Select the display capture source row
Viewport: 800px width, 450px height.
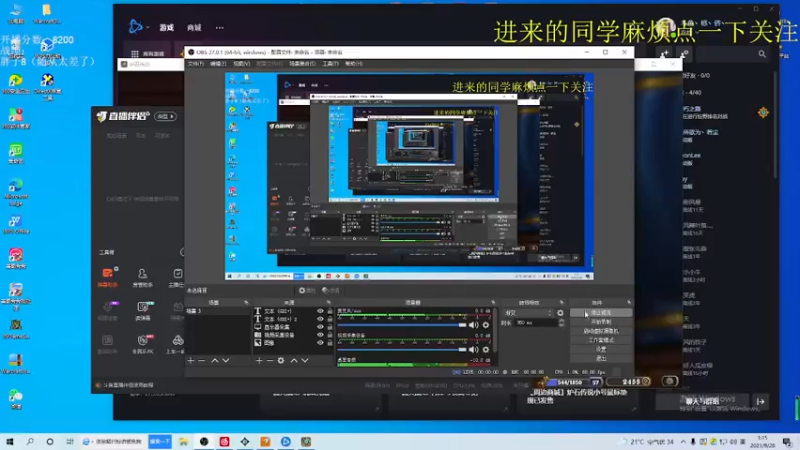point(293,327)
